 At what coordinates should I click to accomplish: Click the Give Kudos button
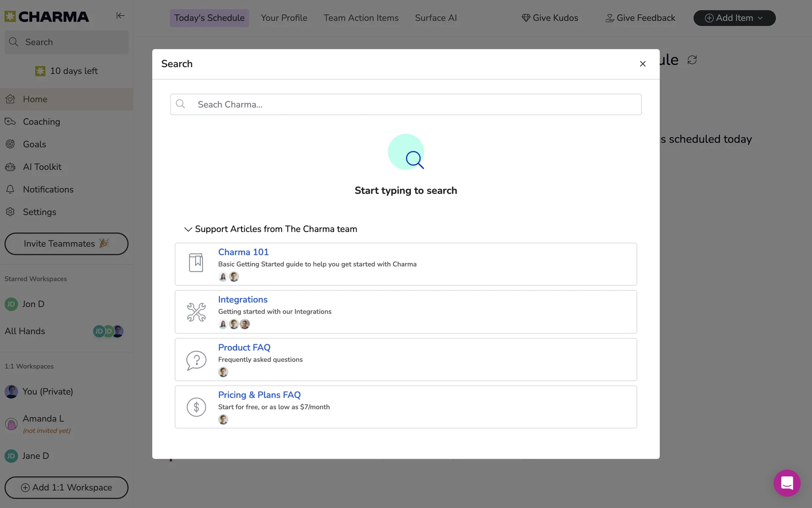coord(550,18)
